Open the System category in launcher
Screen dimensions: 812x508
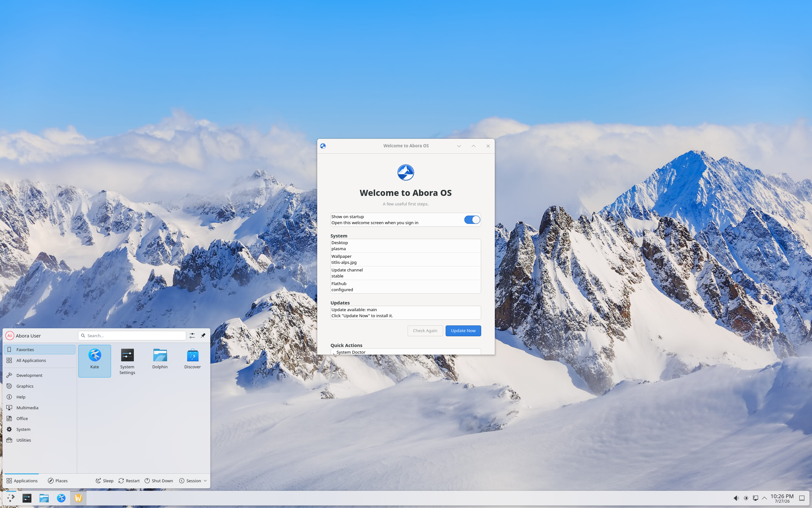(40, 429)
